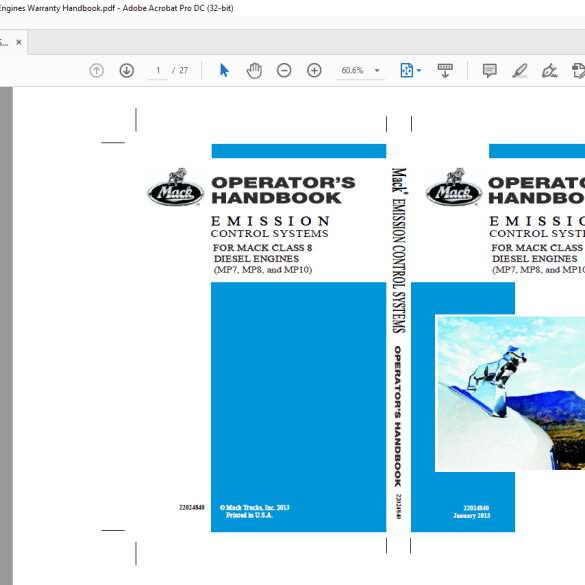Click the Mack truck cover photo
Viewport: 585px width, 585px height.
point(510,393)
